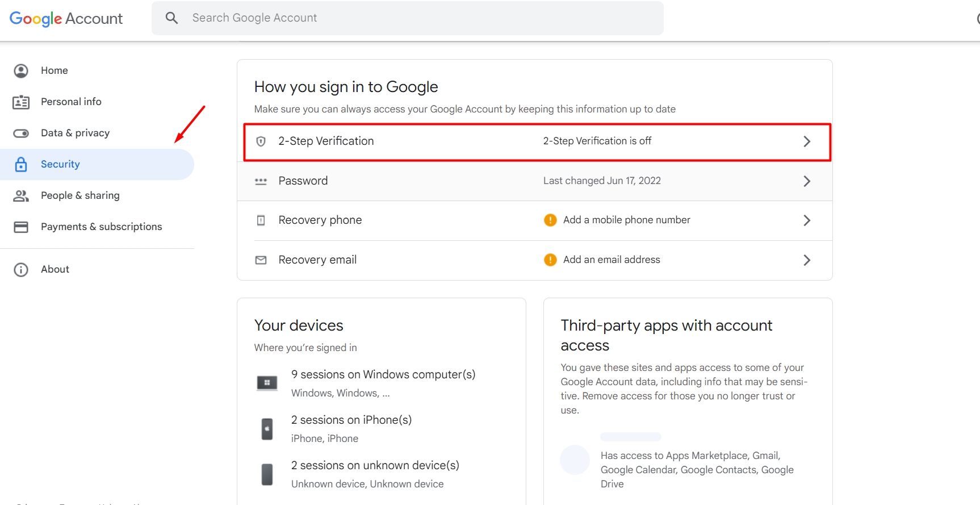
Task: Click the Personal info ID card icon
Action: (x=21, y=102)
